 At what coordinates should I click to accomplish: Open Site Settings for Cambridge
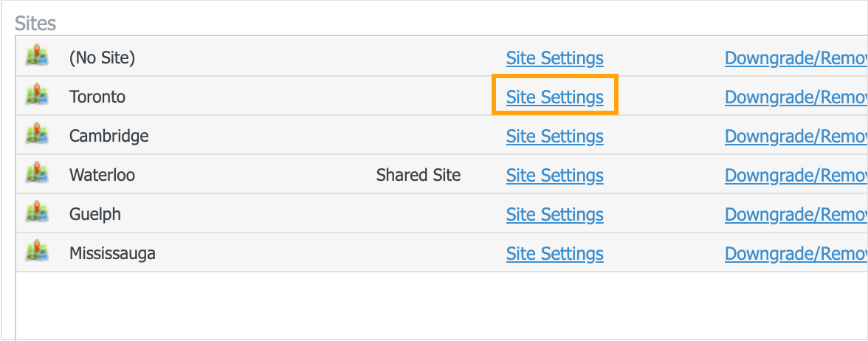pyautogui.click(x=554, y=136)
